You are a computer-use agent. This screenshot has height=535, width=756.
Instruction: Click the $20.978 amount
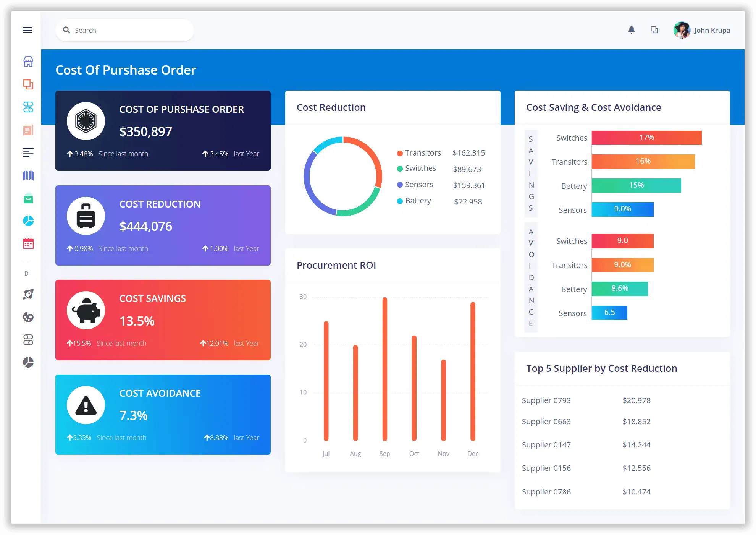click(x=636, y=400)
